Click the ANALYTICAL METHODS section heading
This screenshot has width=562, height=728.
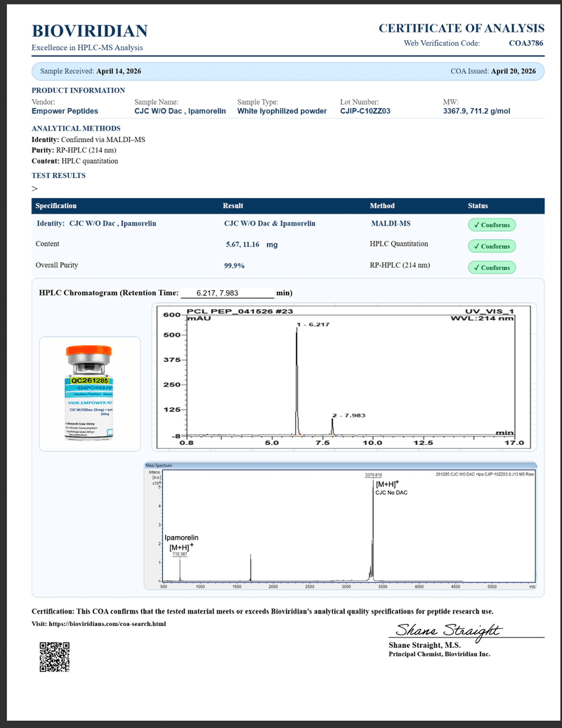pyautogui.click(x=76, y=128)
